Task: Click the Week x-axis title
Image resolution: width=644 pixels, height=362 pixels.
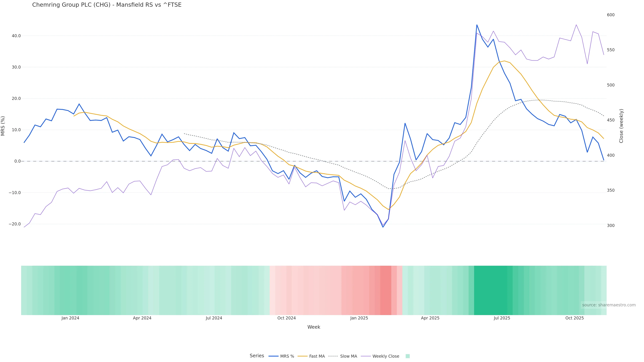Action: click(x=314, y=327)
